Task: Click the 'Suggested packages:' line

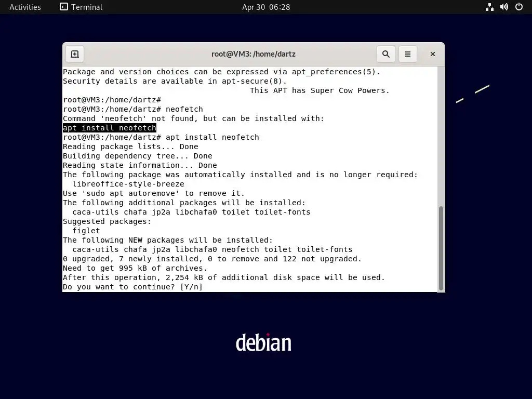Action: click(107, 221)
